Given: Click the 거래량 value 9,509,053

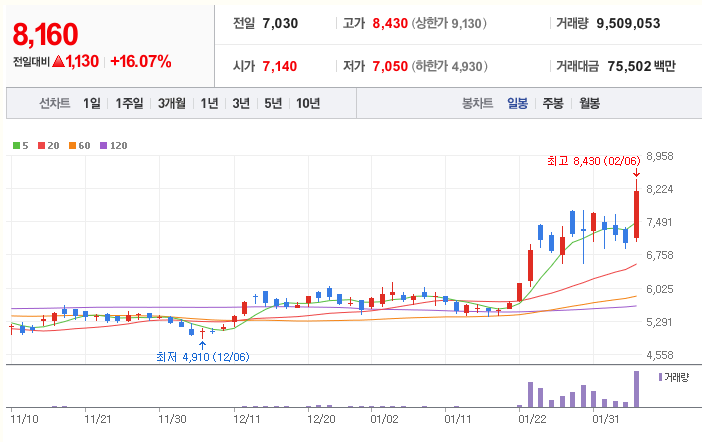Looking at the screenshot, I should (628, 23).
